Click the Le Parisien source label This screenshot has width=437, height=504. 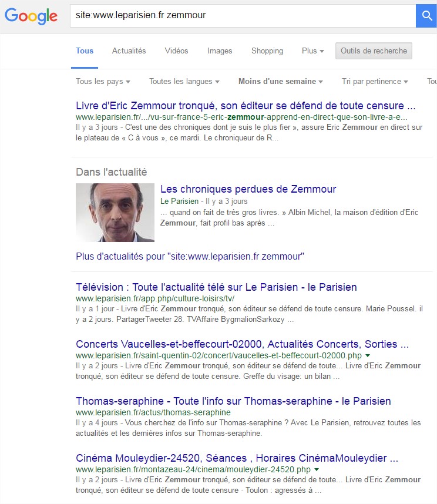pyautogui.click(x=179, y=201)
